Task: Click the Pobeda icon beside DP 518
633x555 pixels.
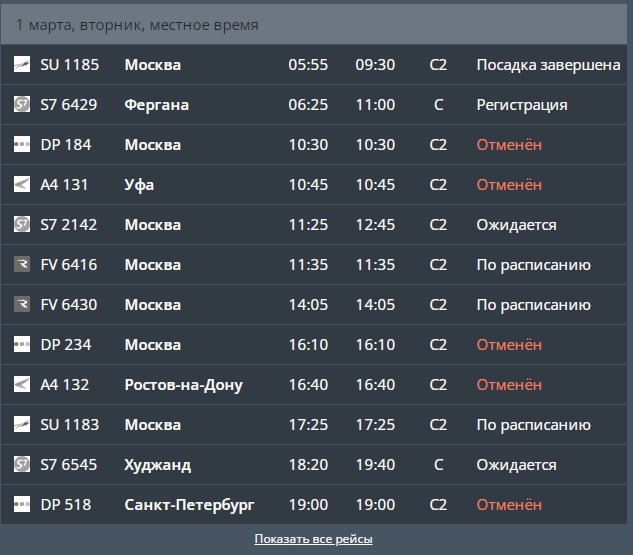Action: click(x=22, y=505)
